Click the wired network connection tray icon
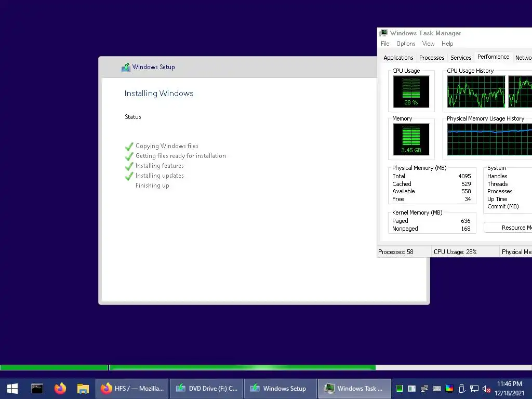The width and height of the screenshot is (532, 399). [474, 389]
